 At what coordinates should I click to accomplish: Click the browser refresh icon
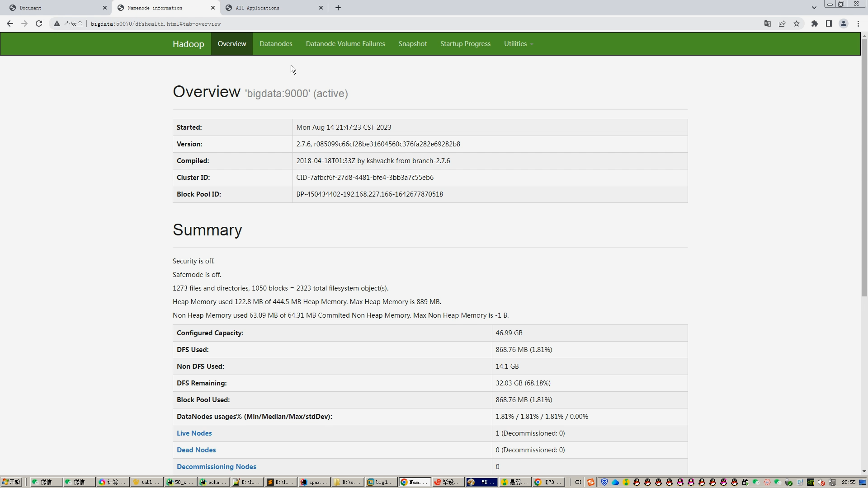click(x=39, y=24)
